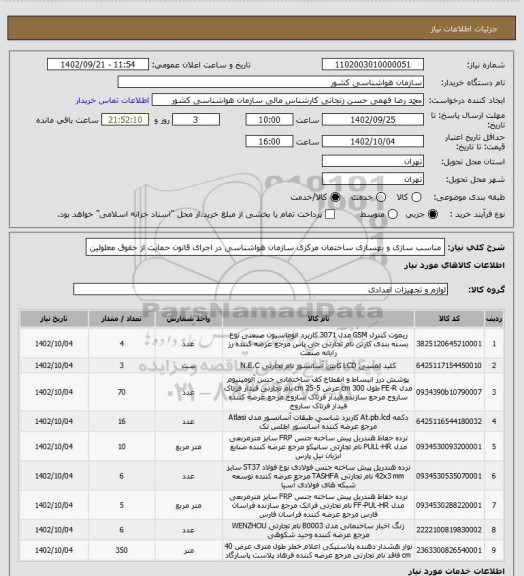
Task: Click the announcement date field 1402/09/21 - 11:54
Action: (x=98, y=65)
